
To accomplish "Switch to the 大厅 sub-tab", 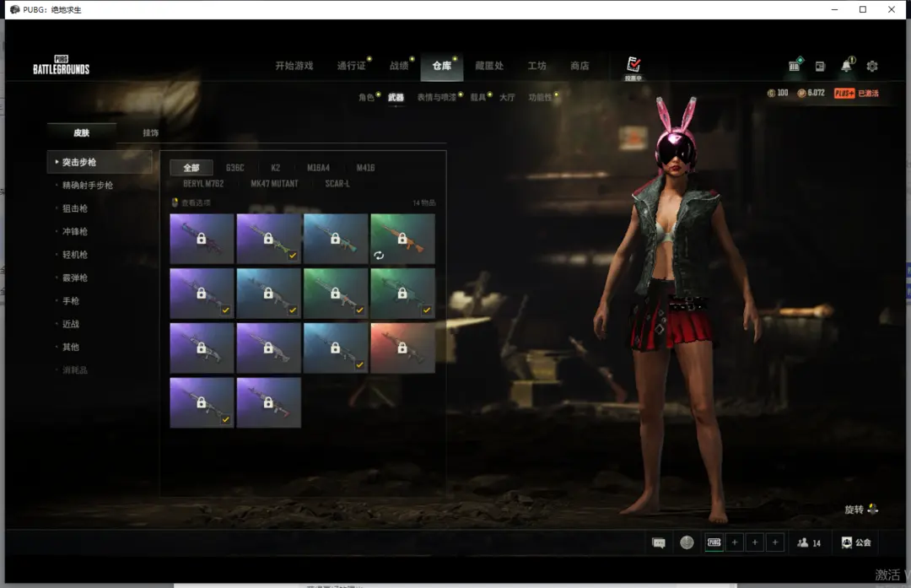I will point(507,97).
